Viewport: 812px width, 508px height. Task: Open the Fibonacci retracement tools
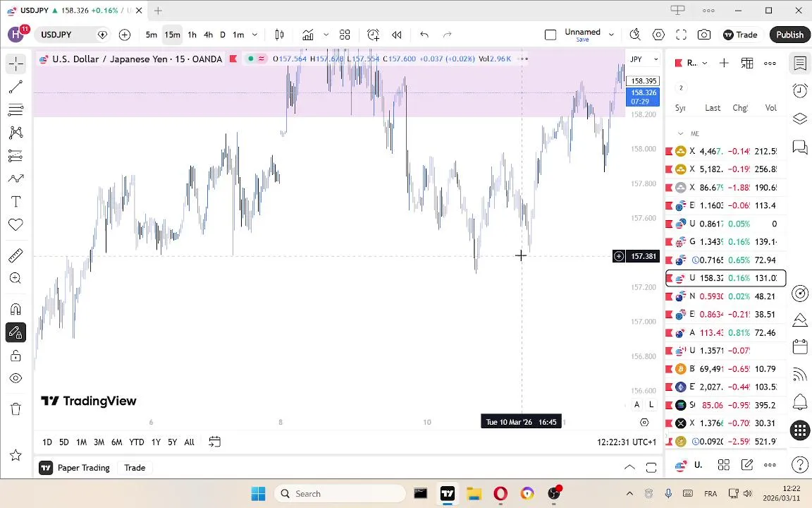(x=16, y=110)
